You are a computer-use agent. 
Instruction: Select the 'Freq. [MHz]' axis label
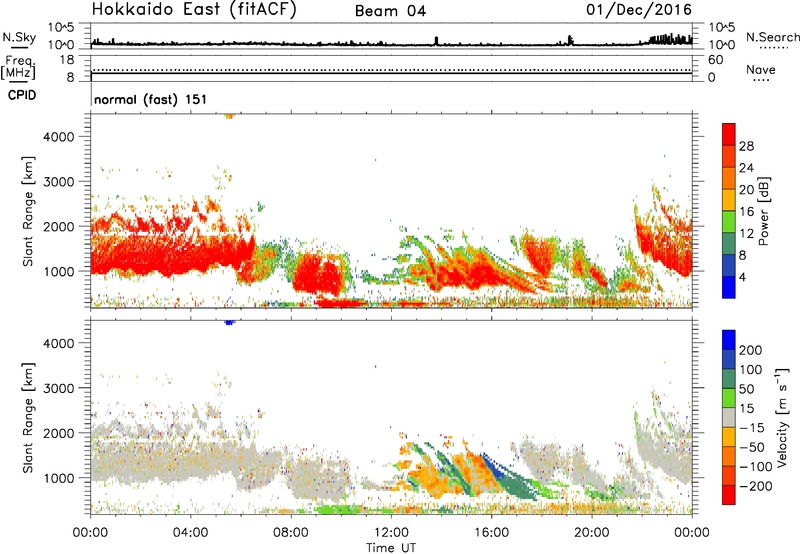click(x=18, y=68)
